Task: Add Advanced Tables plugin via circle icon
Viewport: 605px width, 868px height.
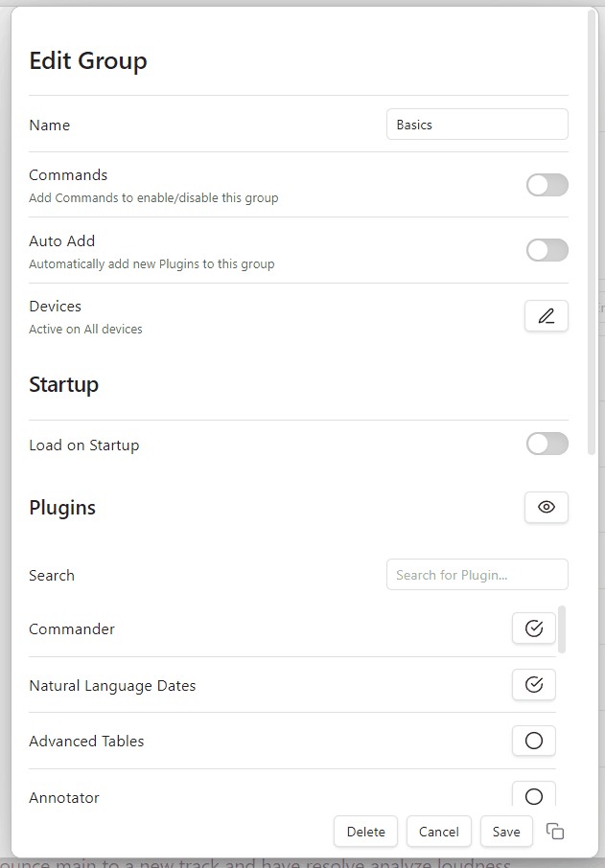Action: coord(534,741)
